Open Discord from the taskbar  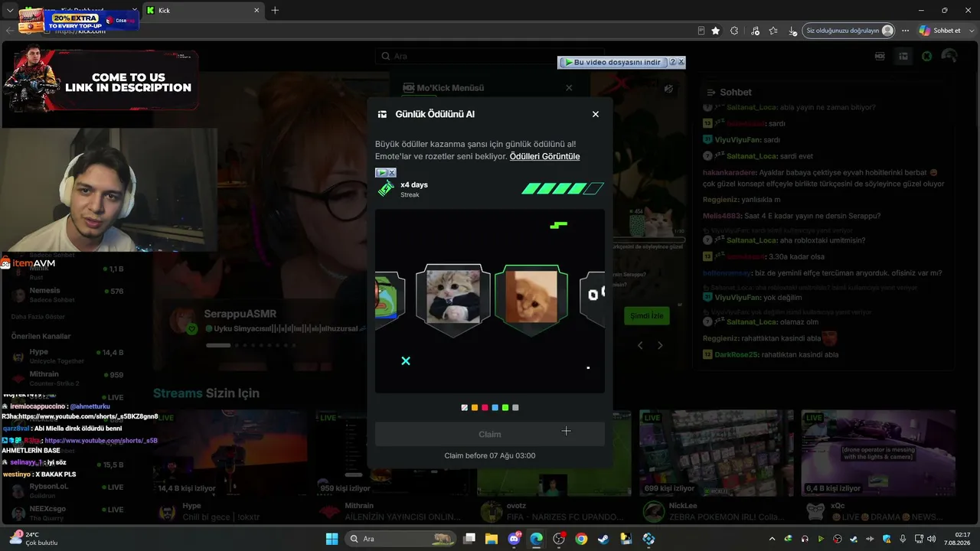tap(514, 539)
